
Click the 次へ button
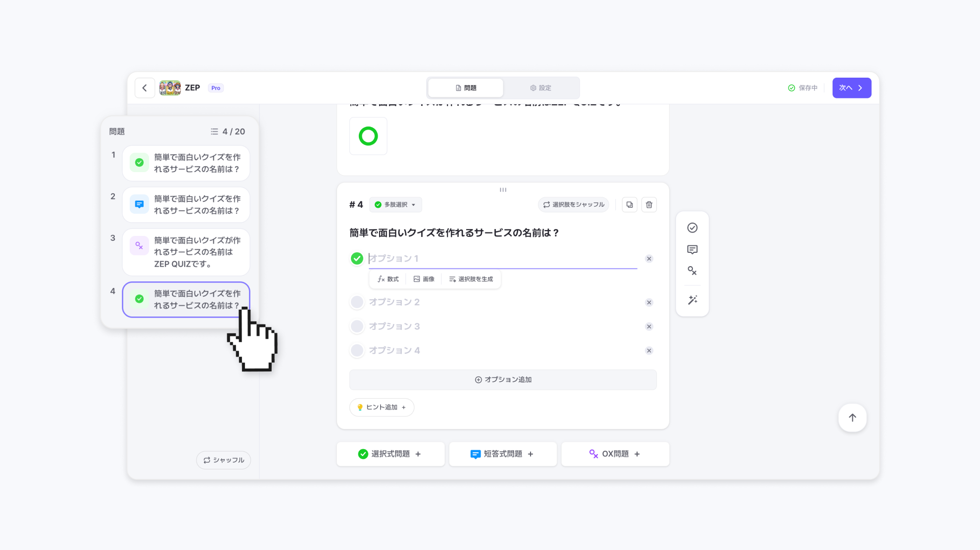click(x=851, y=88)
